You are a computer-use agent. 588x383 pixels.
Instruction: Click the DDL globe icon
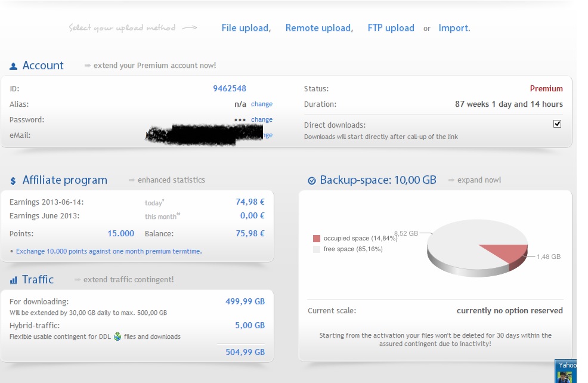117,336
